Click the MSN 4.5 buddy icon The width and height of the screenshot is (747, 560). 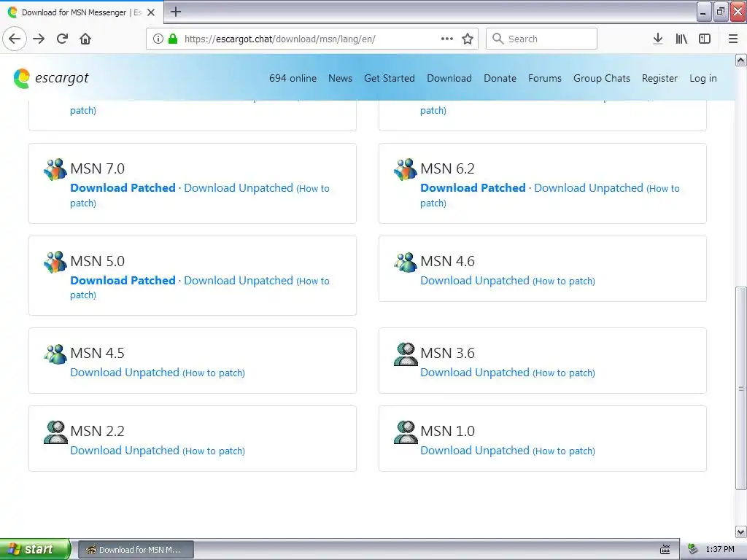[55, 354]
